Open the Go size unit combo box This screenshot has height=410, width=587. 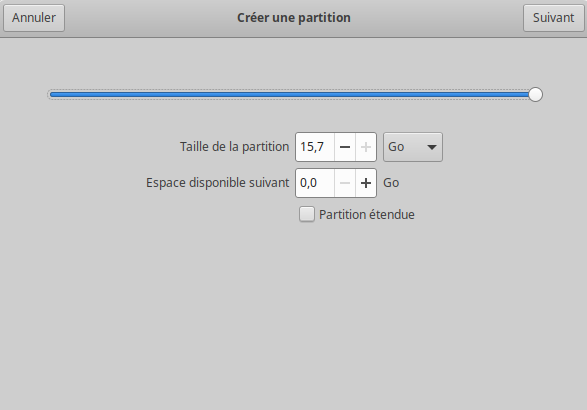(413, 147)
